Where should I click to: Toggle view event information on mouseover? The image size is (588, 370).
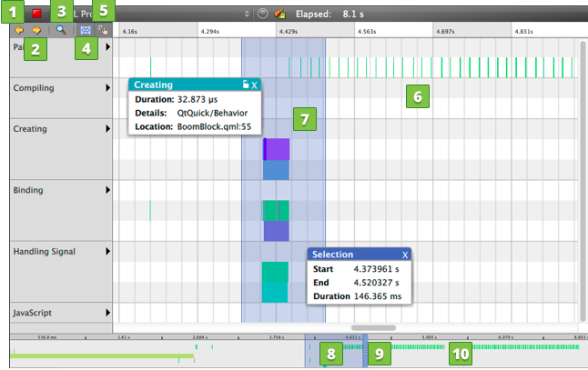click(103, 30)
